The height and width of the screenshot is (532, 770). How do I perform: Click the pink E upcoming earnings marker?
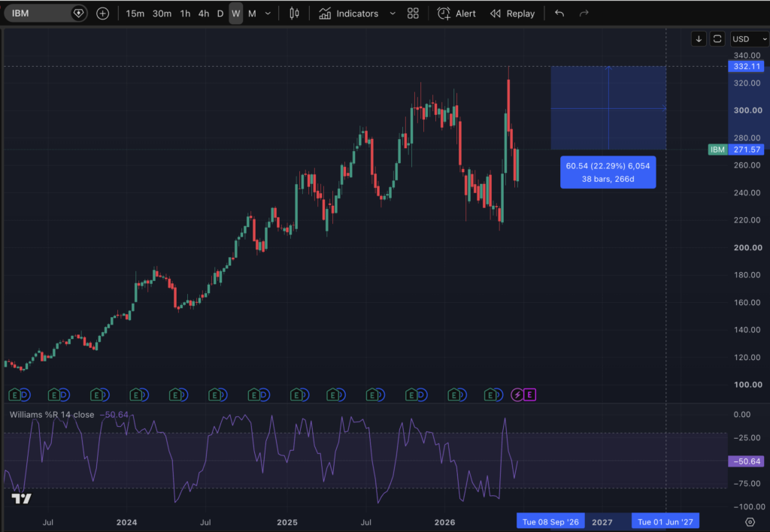point(530,394)
